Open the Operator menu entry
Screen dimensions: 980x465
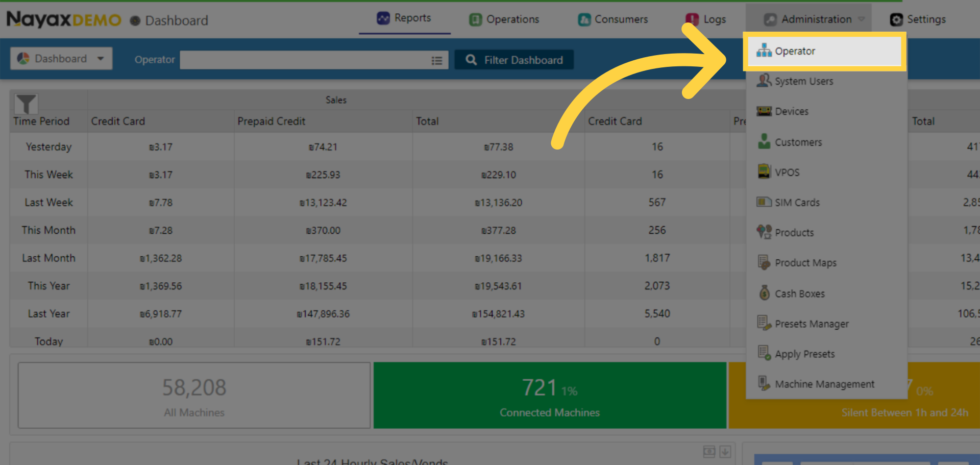tap(824, 51)
